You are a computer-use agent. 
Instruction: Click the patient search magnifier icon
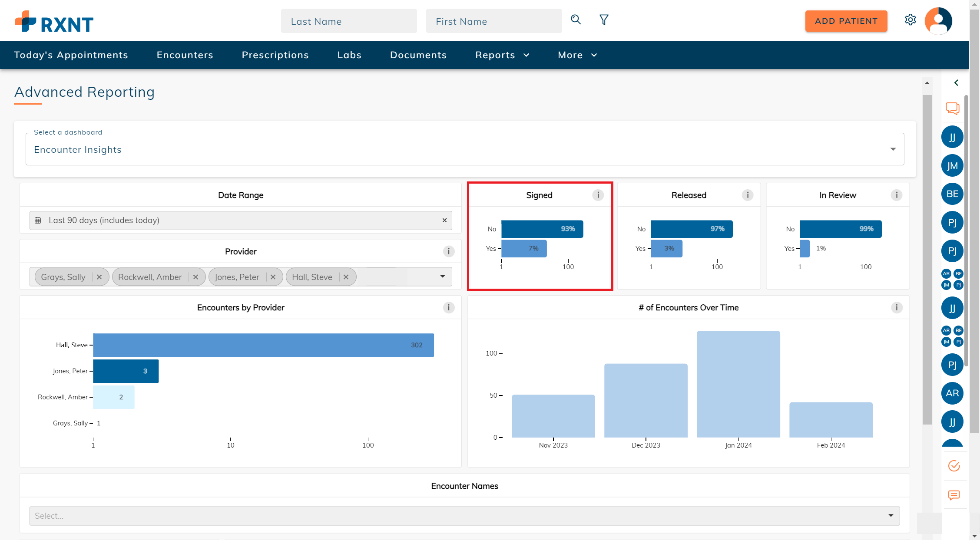(576, 20)
